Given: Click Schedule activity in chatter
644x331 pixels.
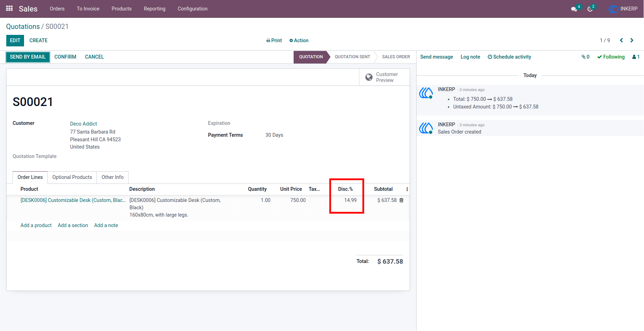Looking at the screenshot, I should coord(509,57).
